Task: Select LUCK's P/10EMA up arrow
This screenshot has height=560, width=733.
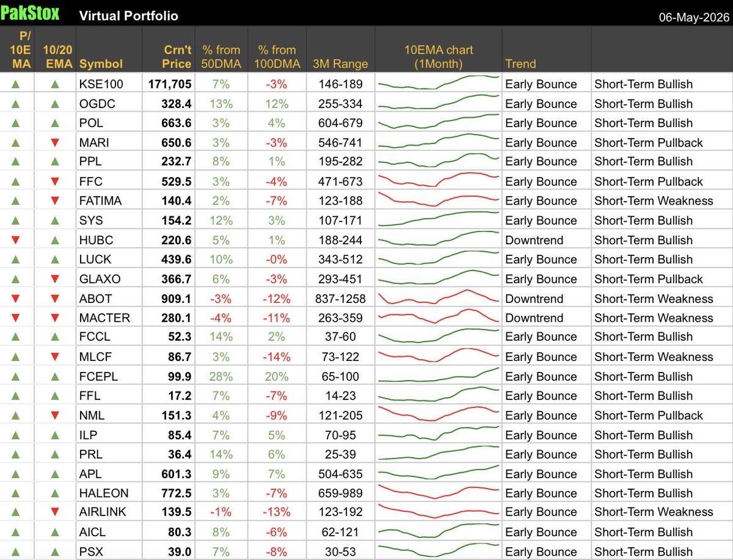Action: 15,260
